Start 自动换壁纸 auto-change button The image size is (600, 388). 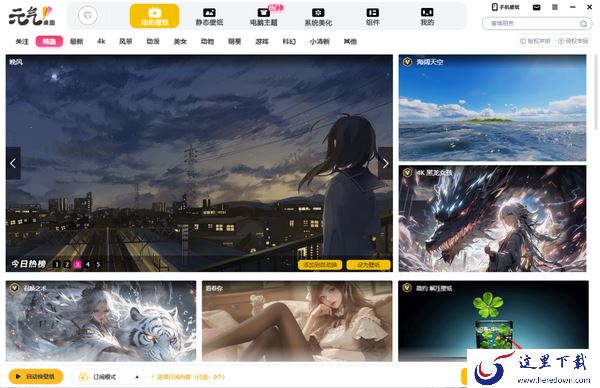pyautogui.click(x=36, y=377)
